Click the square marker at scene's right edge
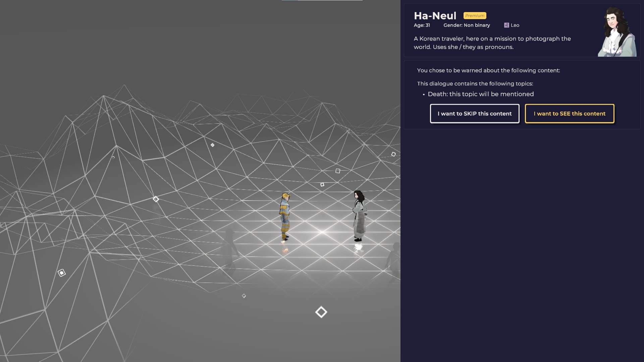The height and width of the screenshot is (362, 644). click(x=393, y=154)
